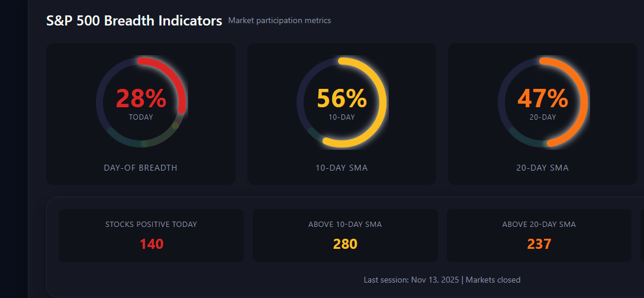Click the partially visible fourth stat tile
This screenshot has height=298, width=644.
pyautogui.click(x=642, y=235)
